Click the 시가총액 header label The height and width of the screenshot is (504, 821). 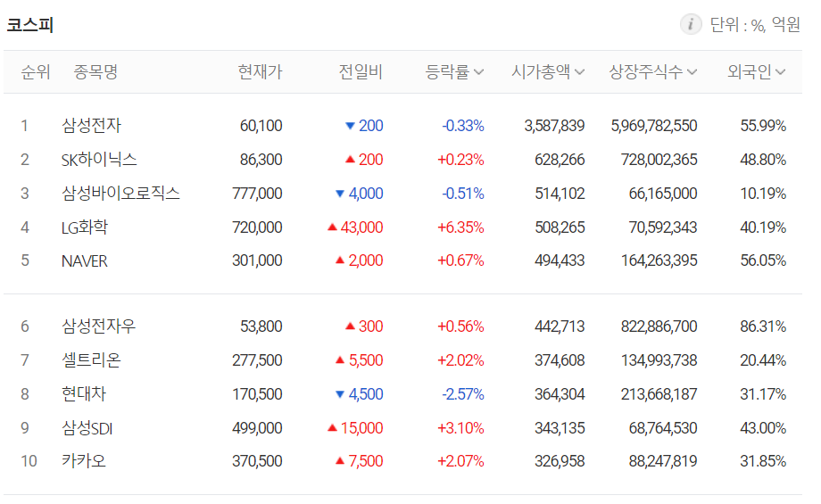(x=541, y=71)
